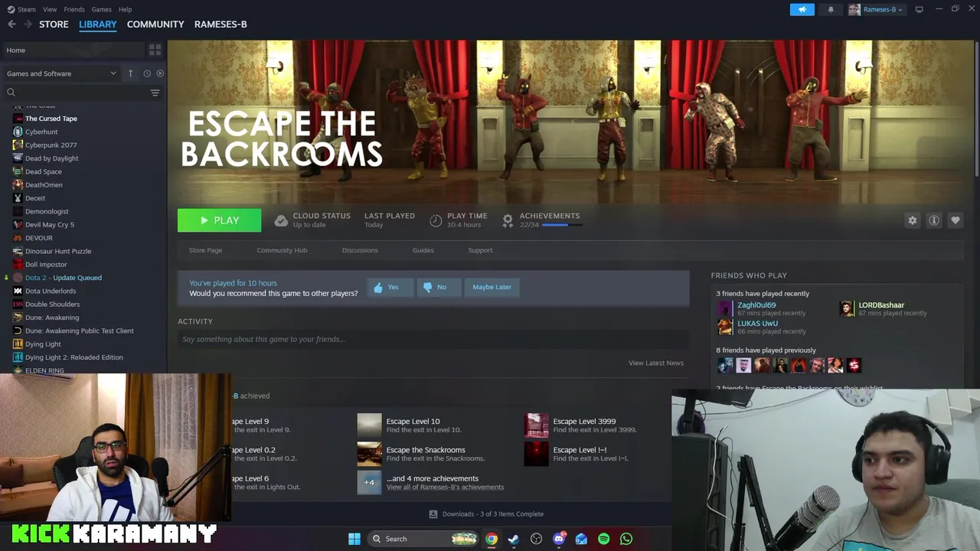Select Dying Light 2: Reloaded Edition
The image size is (980, 551).
73,357
